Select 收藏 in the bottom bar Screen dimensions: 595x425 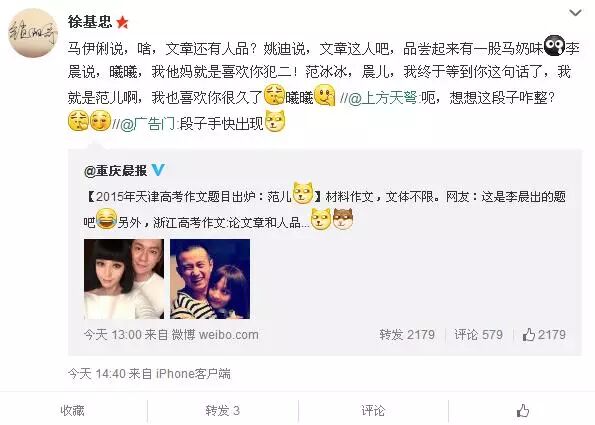coord(72,410)
